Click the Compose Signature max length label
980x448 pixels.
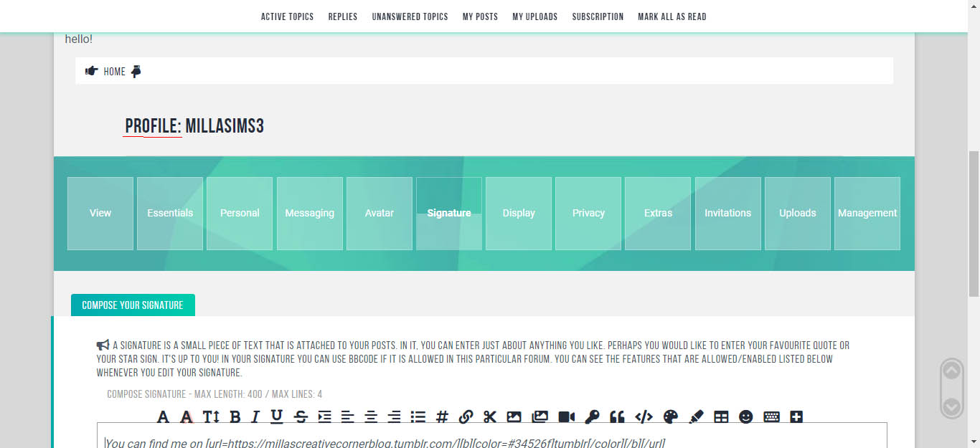(x=215, y=394)
